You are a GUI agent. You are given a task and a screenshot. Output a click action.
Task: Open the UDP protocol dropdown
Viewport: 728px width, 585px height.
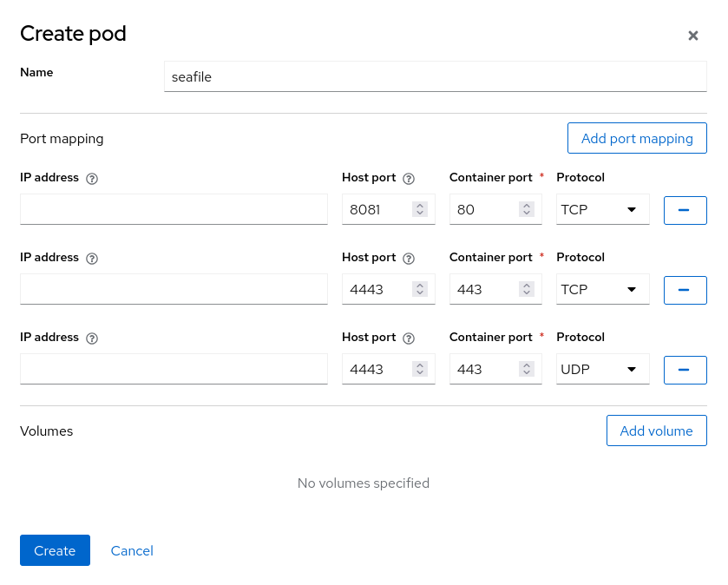(602, 370)
